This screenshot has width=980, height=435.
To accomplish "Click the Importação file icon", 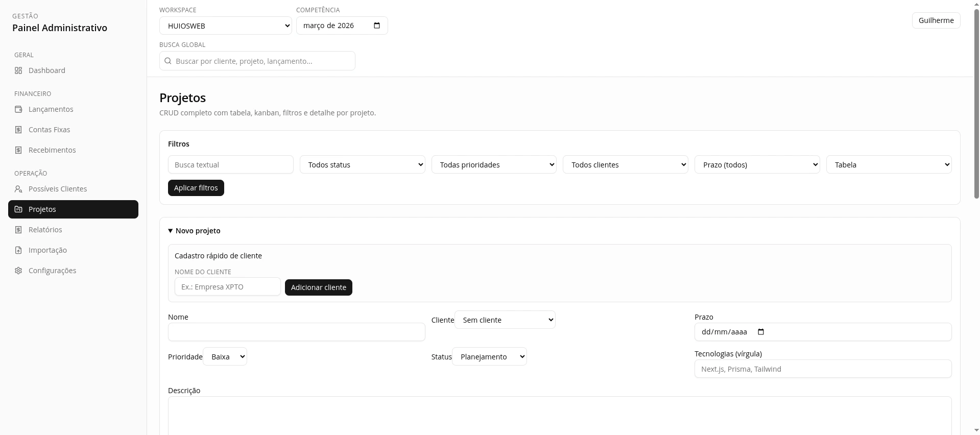I will point(18,250).
